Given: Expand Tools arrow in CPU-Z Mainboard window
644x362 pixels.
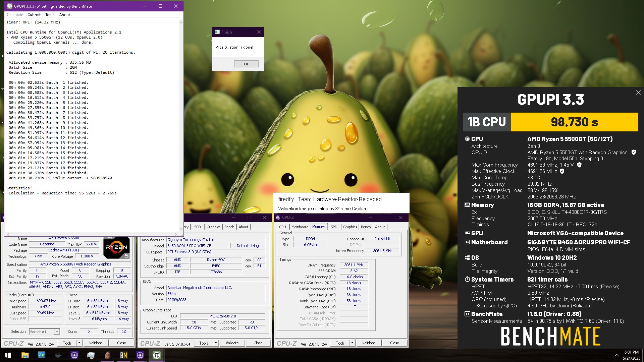Looking at the screenshot, I should coord(216,343).
